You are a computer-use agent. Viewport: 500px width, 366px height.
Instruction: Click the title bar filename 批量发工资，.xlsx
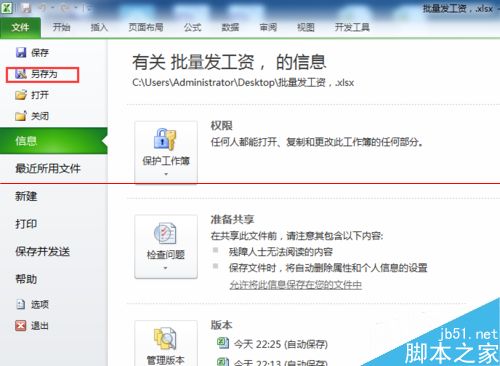[x=458, y=8]
